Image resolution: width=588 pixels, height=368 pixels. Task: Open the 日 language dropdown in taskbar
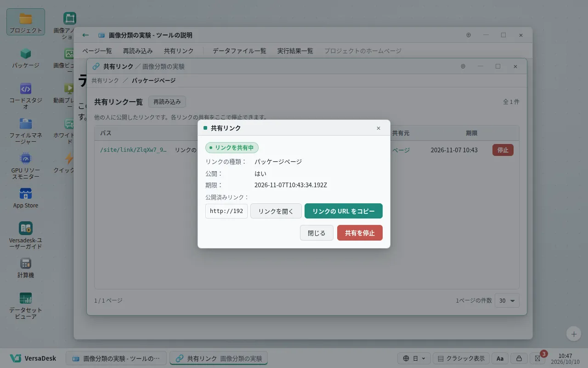tap(414, 358)
